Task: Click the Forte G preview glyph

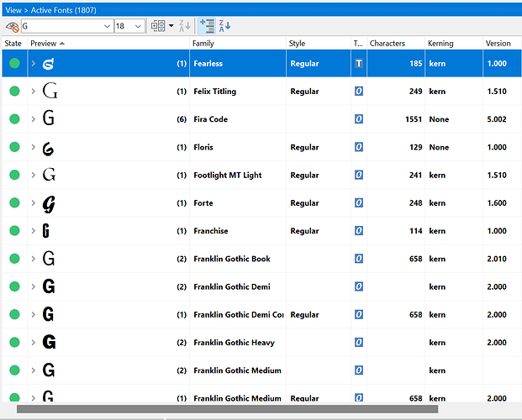Action: (49, 204)
